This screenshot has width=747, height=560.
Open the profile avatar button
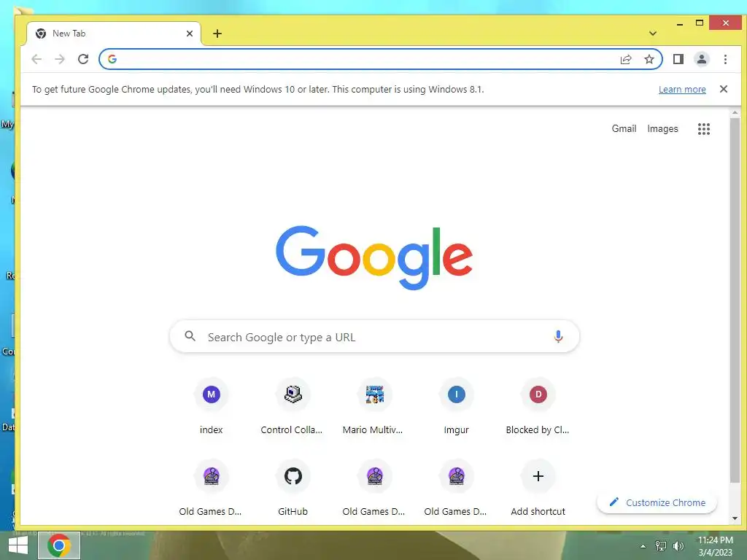(702, 59)
